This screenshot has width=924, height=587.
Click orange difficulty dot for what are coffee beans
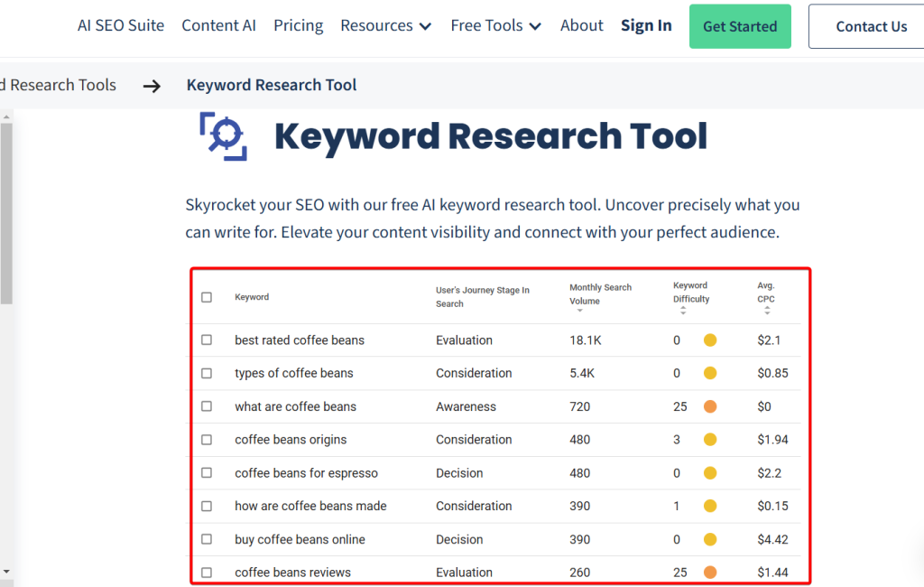pyautogui.click(x=710, y=406)
